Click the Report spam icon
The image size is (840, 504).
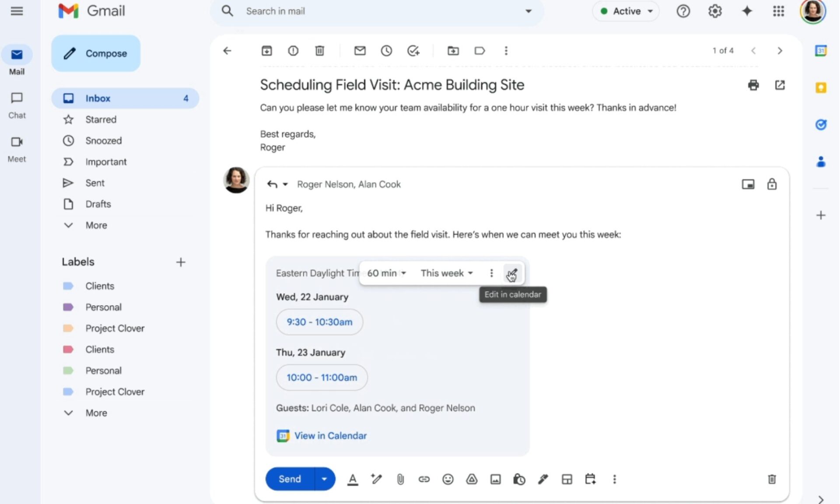[293, 51]
